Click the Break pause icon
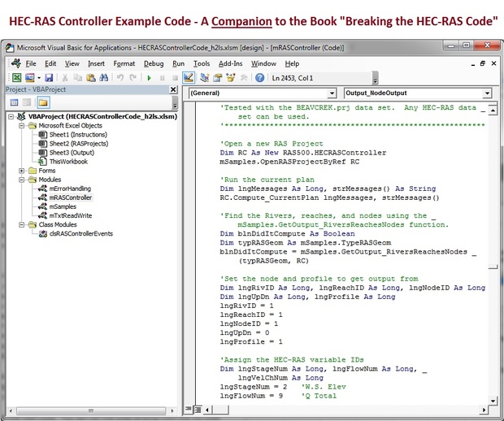504x421 pixels. click(162, 78)
